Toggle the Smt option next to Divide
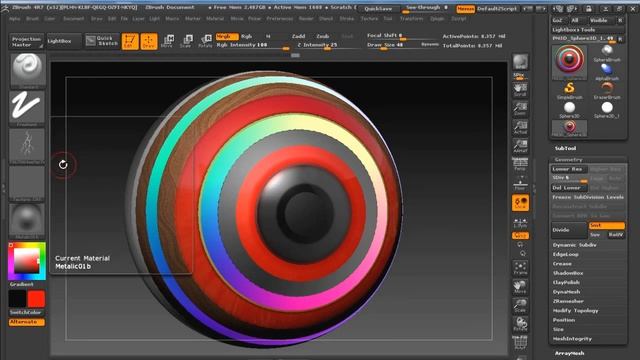Screen dimensions: 640x360 coord(607,226)
